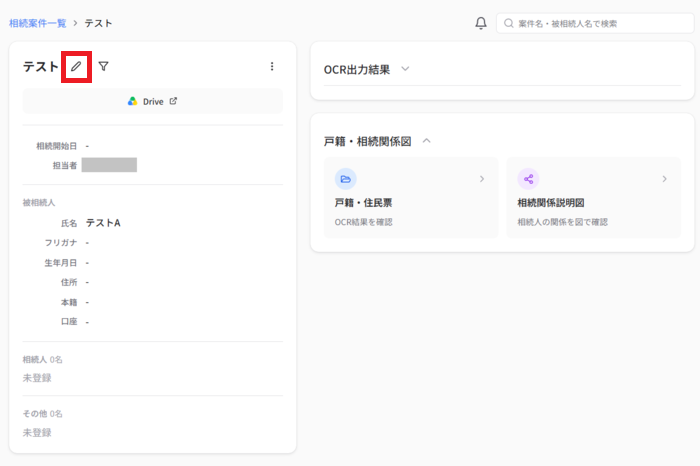Expand the OCR出力結果 section chevron
Image resolution: width=700 pixels, height=466 pixels.
405,69
